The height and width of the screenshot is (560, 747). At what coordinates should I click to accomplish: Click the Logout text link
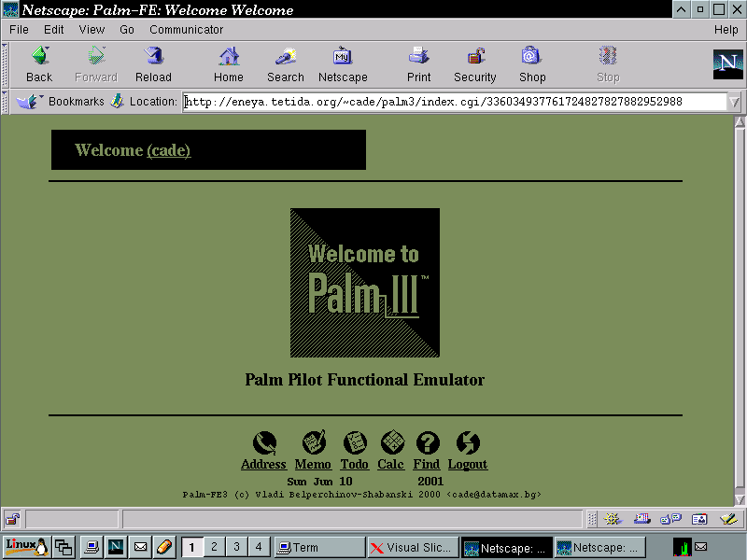(x=468, y=464)
